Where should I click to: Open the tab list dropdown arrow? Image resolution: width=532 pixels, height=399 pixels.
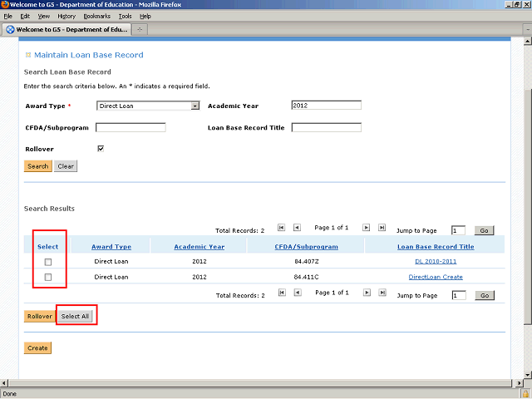pos(528,30)
